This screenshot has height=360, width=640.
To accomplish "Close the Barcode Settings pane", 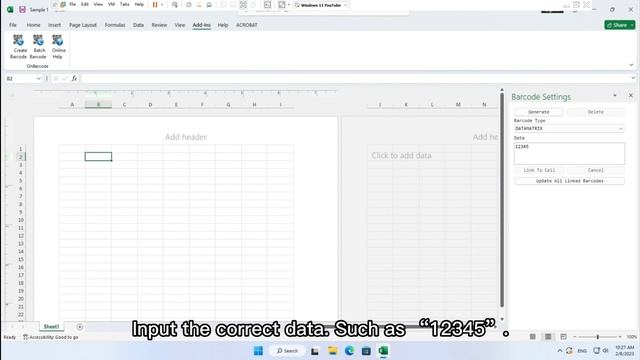I will (x=631, y=96).
